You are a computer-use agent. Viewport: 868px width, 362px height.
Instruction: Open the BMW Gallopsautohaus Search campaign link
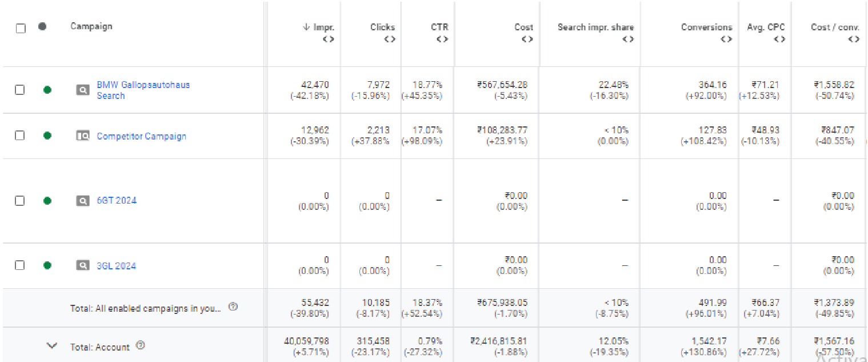pyautogui.click(x=143, y=90)
